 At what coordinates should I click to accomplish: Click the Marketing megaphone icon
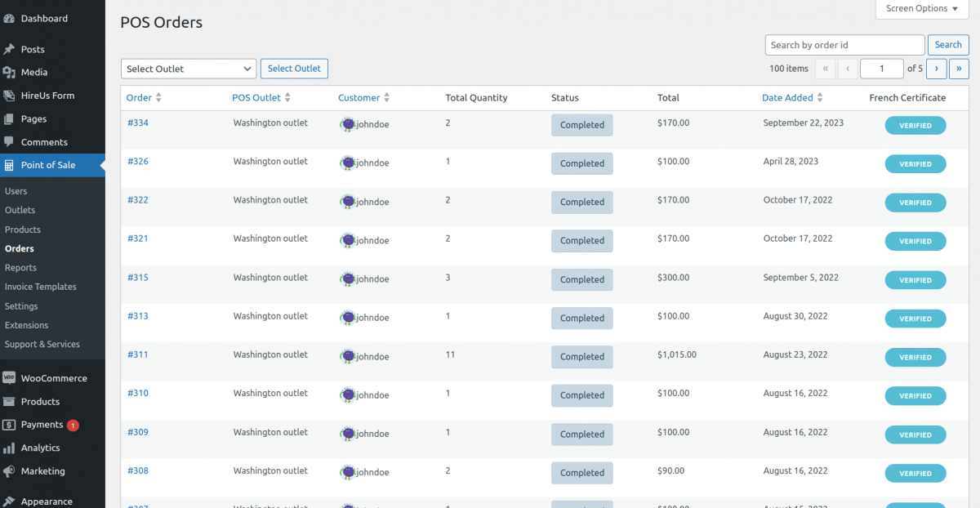(11, 471)
